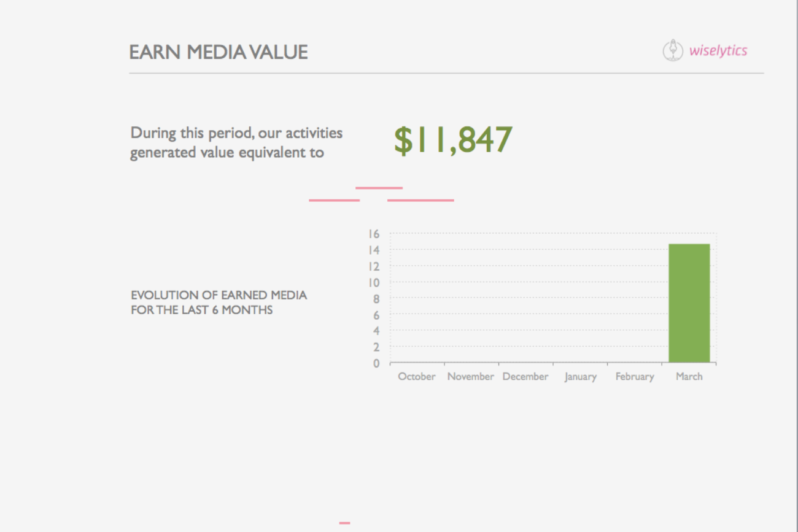Select the lower-left pink line segment
798x532 pixels.
[x=334, y=200]
